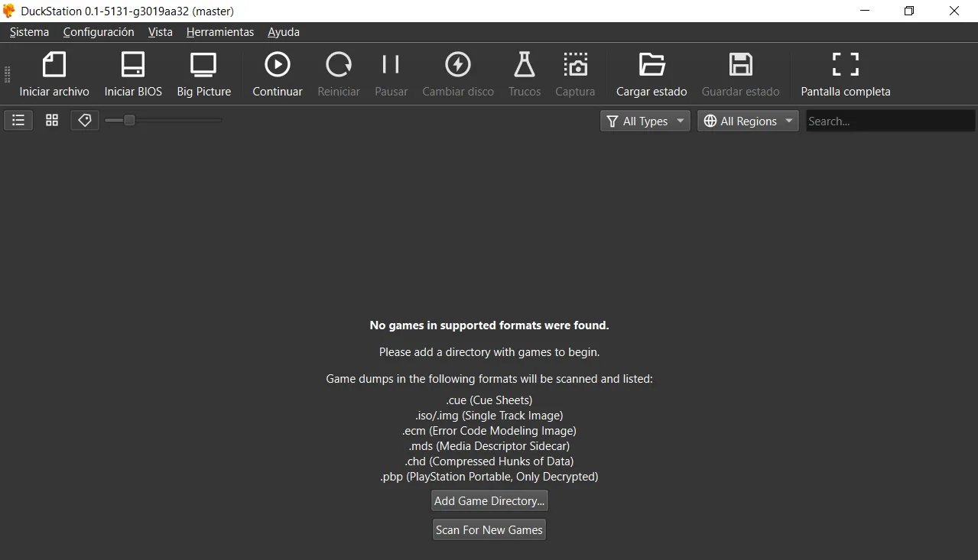Image resolution: width=978 pixels, height=560 pixels.
Task: Minimize the DuckStation window
Action: click(x=865, y=11)
